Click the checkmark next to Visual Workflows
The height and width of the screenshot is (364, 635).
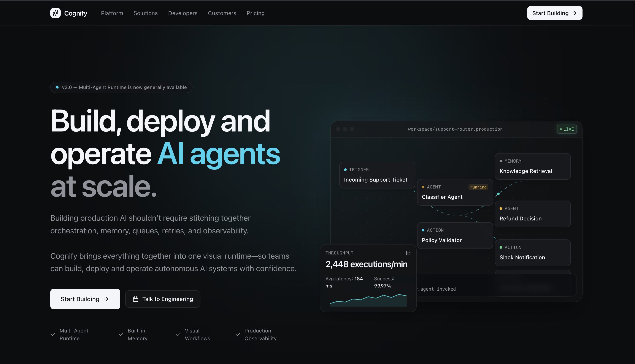point(178,334)
